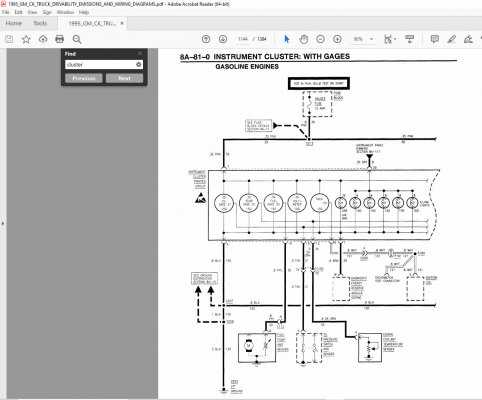Screen dimensions: 482x400
Task: Open Find options gear in search box
Action: pyautogui.click(x=139, y=64)
